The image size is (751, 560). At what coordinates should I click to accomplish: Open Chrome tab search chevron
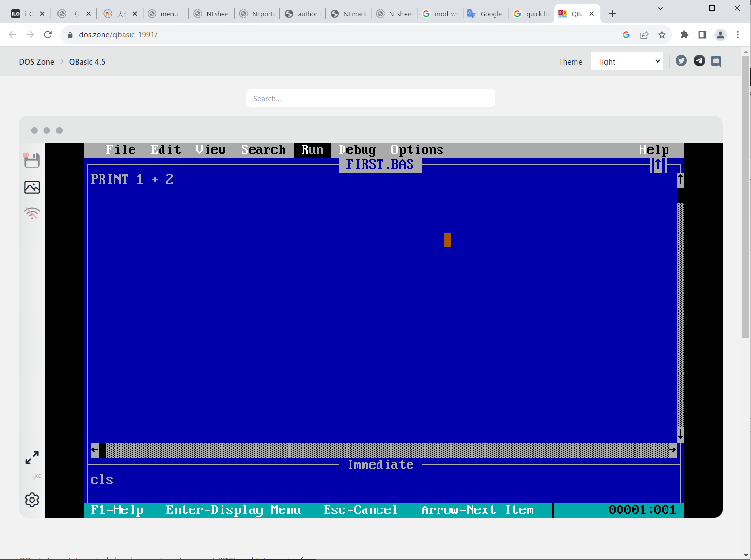pos(660,8)
